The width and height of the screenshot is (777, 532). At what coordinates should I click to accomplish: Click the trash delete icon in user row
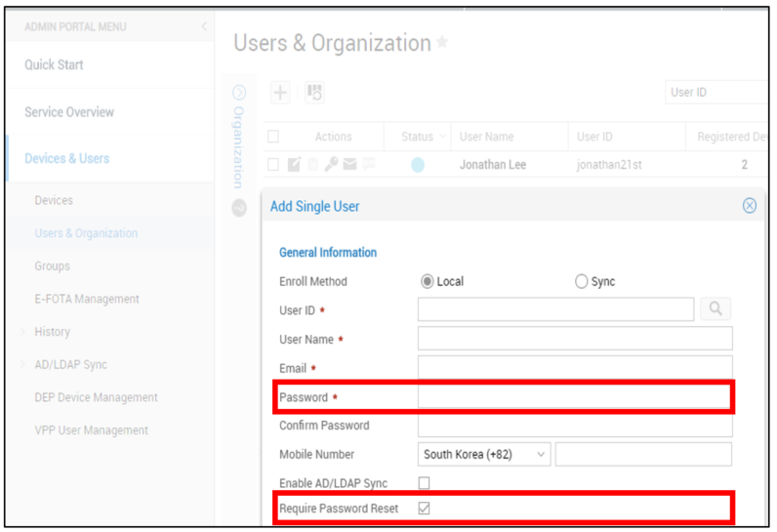312,164
